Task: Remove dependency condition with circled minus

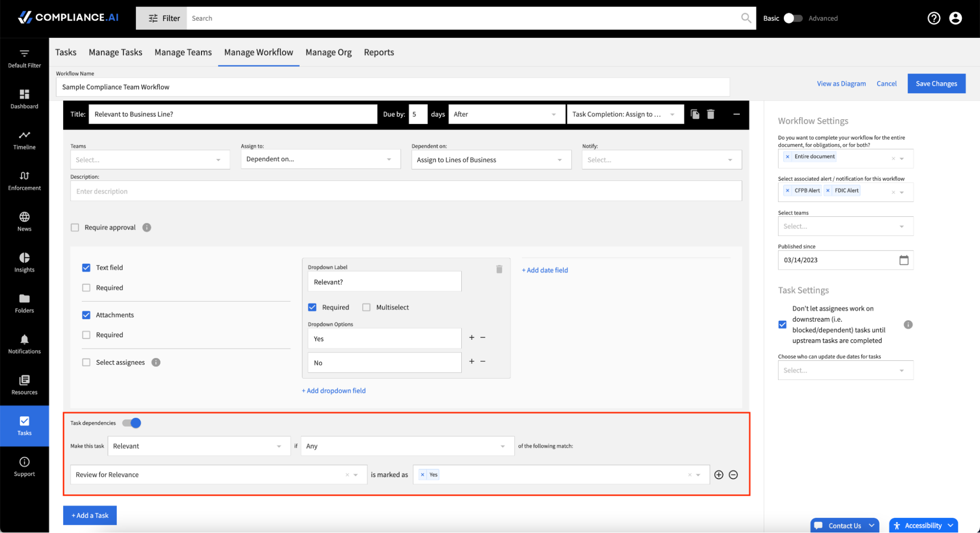Action: (x=733, y=475)
